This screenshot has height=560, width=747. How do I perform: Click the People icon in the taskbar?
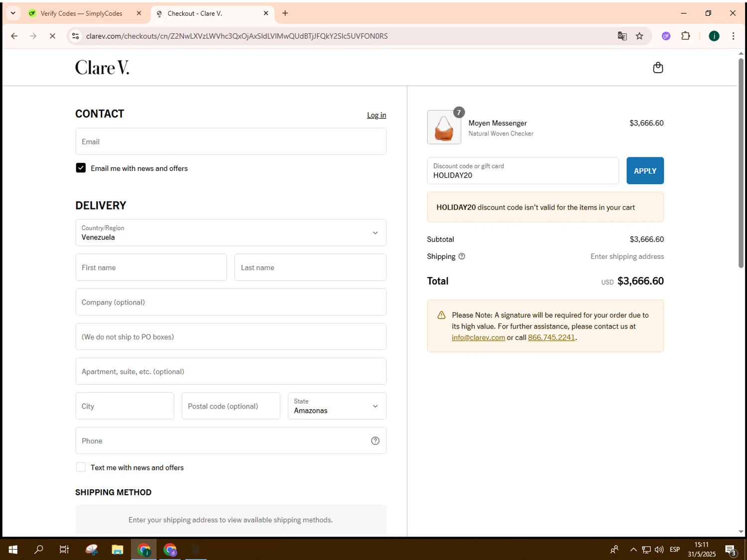point(615,550)
